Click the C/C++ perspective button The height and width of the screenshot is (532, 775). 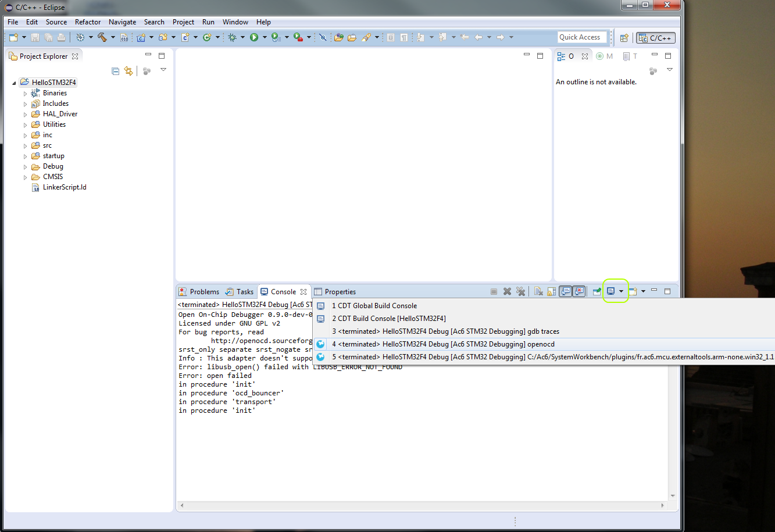pos(656,38)
